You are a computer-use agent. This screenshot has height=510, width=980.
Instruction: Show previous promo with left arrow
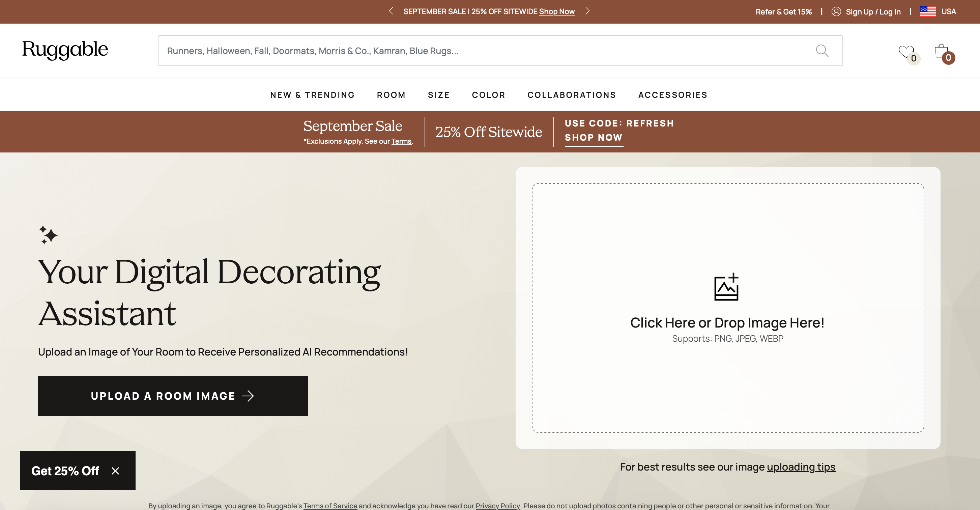pos(391,11)
